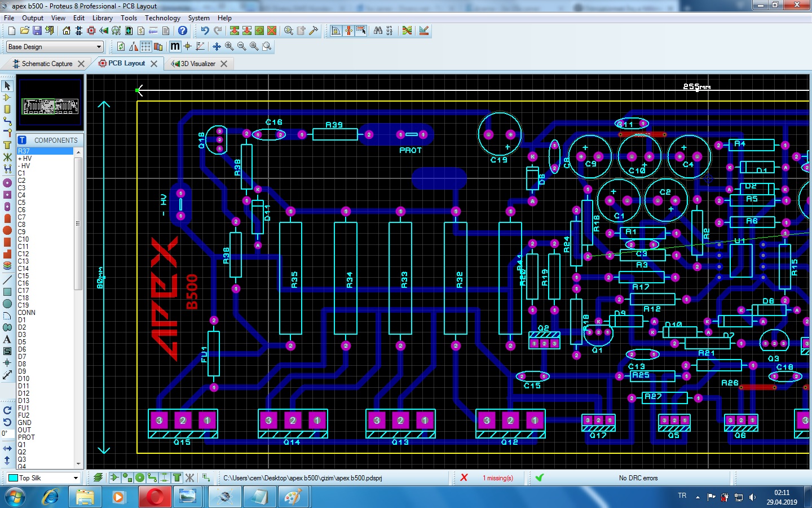This screenshot has width=812, height=508.
Task: Open the Library menu
Action: click(103, 18)
